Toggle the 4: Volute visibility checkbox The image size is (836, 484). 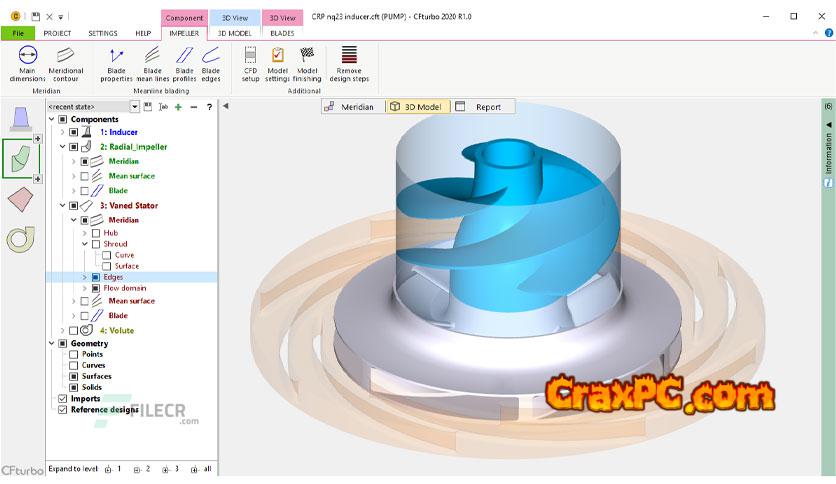point(74,330)
